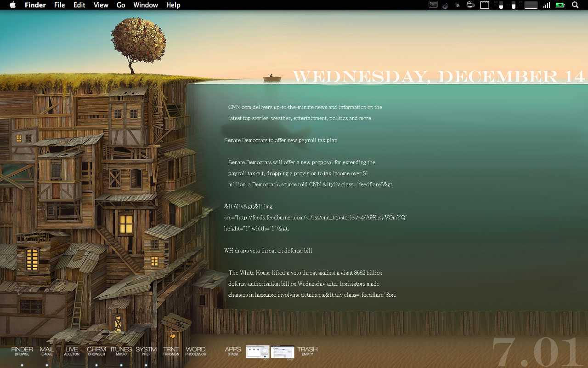Click the signal strength bars icon
This screenshot has height=368, width=588.
tap(547, 5)
